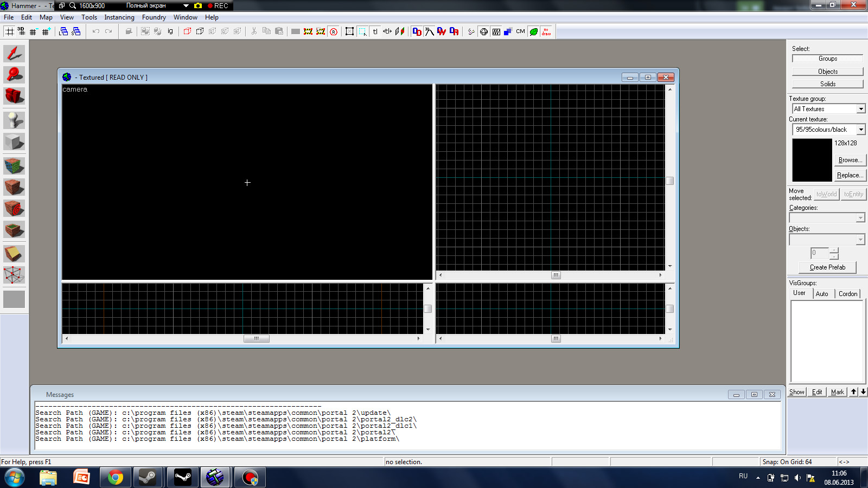This screenshot has width=868, height=488.
Task: Open the Window menu
Action: [x=186, y=17]
